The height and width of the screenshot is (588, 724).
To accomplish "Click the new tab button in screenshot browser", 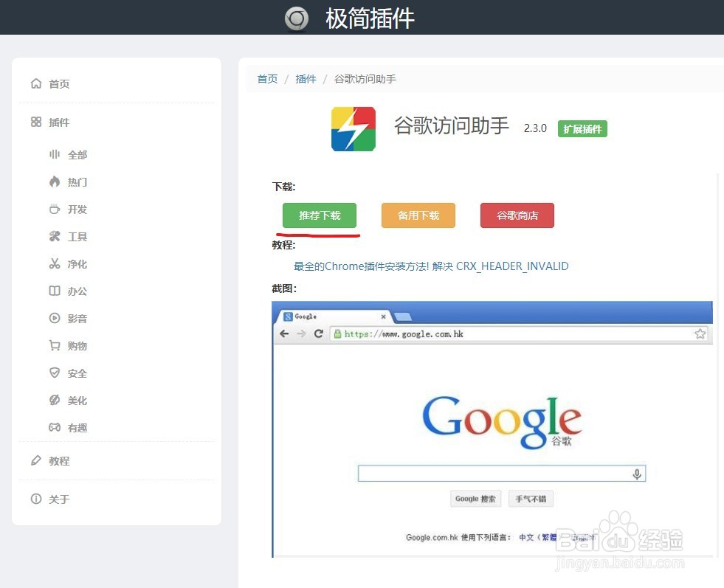I will [404, 317].
